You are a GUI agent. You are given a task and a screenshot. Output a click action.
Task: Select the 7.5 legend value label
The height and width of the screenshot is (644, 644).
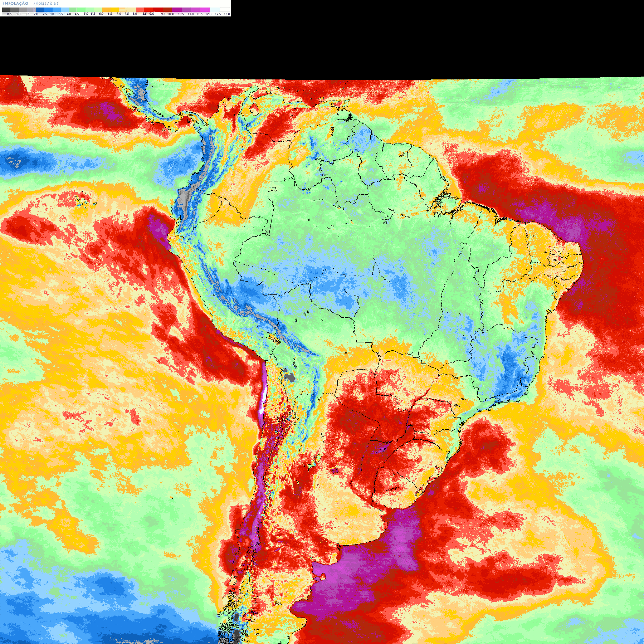(127, 14)
